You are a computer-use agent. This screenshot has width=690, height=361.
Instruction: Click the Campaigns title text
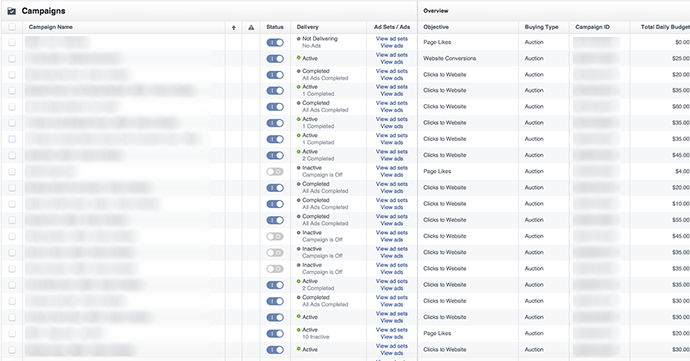tap(44, 11)
